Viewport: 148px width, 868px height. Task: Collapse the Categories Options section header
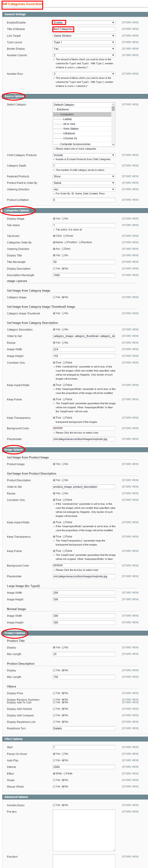click(75, 211)
